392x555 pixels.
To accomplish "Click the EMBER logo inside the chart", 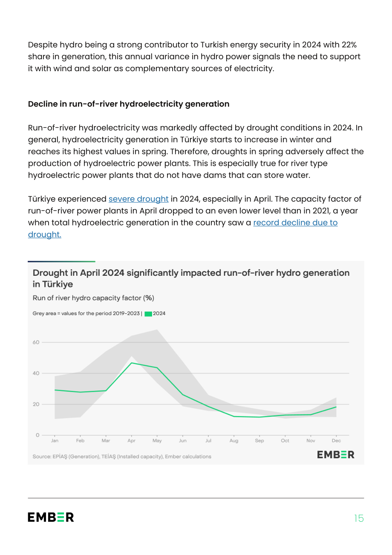I will coord(336,455).
